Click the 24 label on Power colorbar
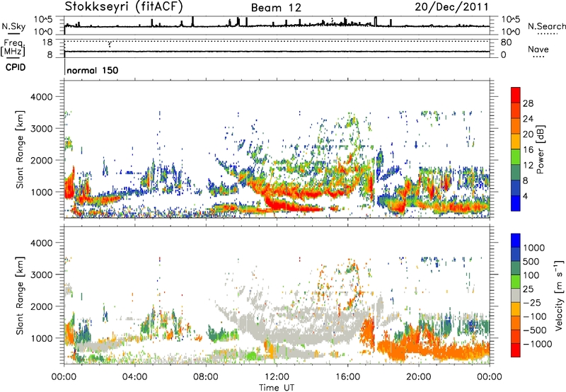566x392 pixels. (528, 119)
